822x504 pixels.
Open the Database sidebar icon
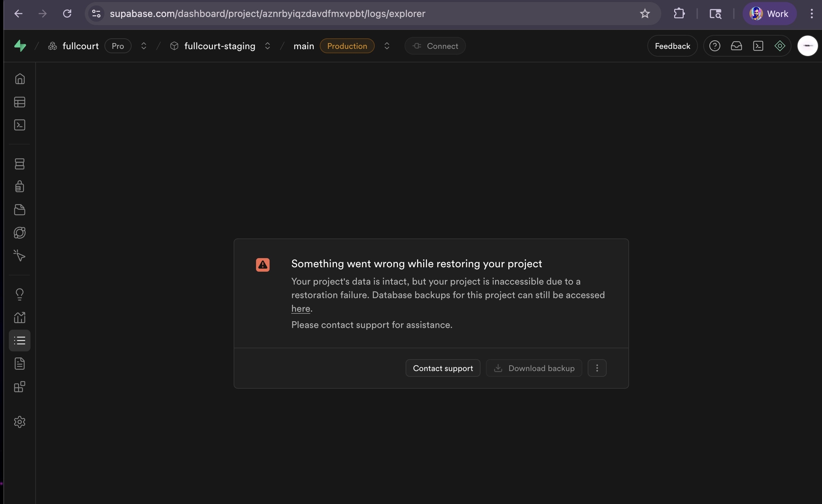(x=20, y=164)
